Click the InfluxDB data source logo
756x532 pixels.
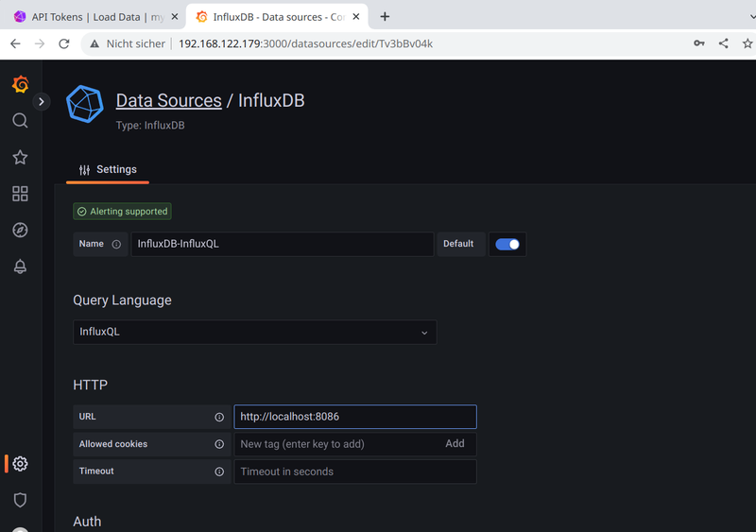85,104
